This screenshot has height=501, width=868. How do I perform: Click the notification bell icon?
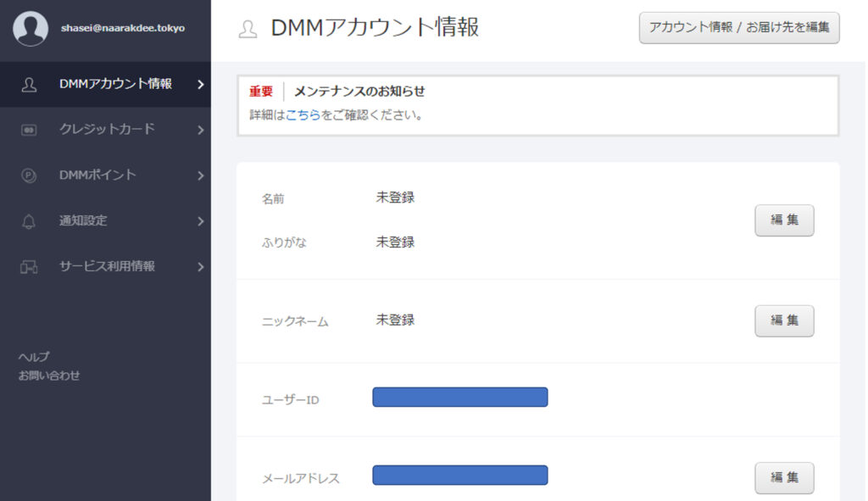pos(29,222)
